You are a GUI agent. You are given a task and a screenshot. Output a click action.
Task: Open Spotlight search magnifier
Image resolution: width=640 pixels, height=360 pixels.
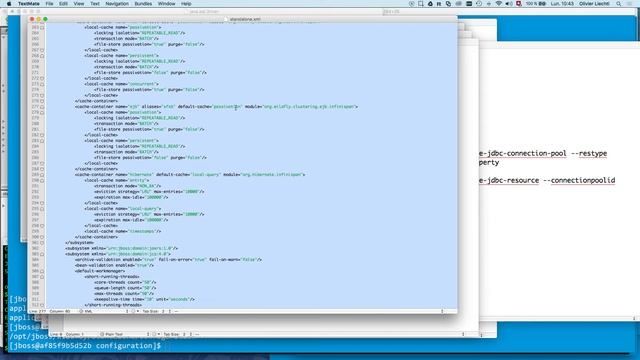[619, 4]
